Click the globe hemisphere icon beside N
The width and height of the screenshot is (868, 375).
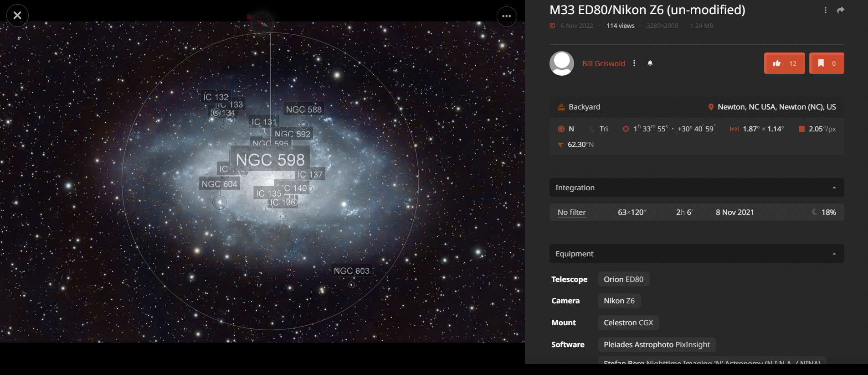[x=561, y=129]
